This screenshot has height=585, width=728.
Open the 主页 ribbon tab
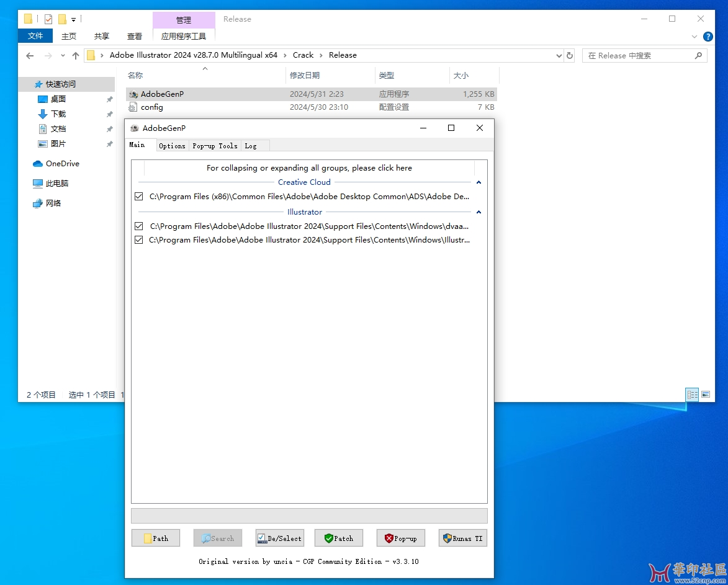69,36
